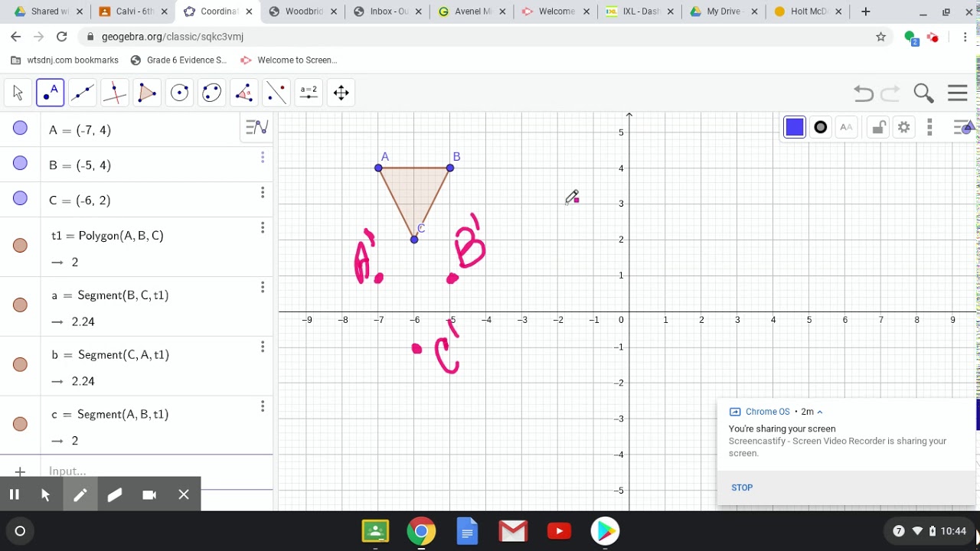Toggle visibility of polygon t1

(x=21, y=246)
